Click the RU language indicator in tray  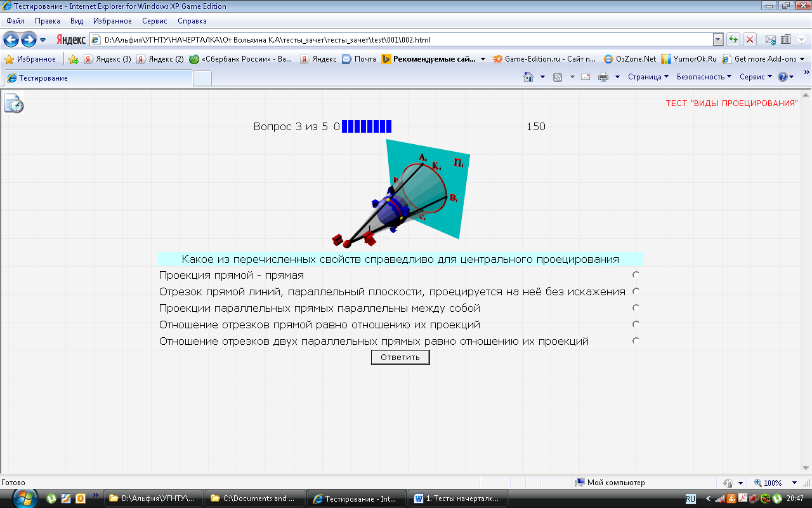(x=691, y=498)
